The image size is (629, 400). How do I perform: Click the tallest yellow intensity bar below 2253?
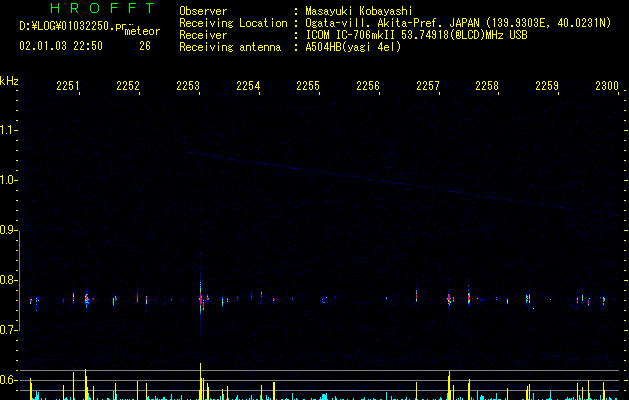click(x=200, y=381)
